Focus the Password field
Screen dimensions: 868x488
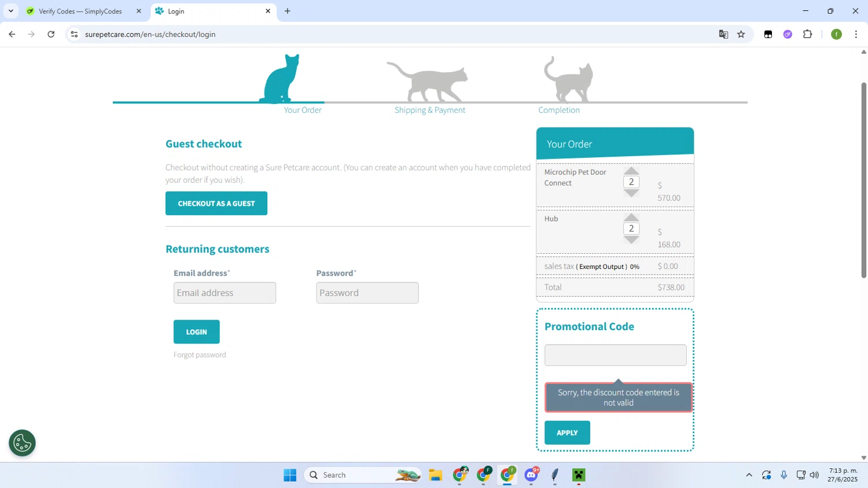(367, 293)
